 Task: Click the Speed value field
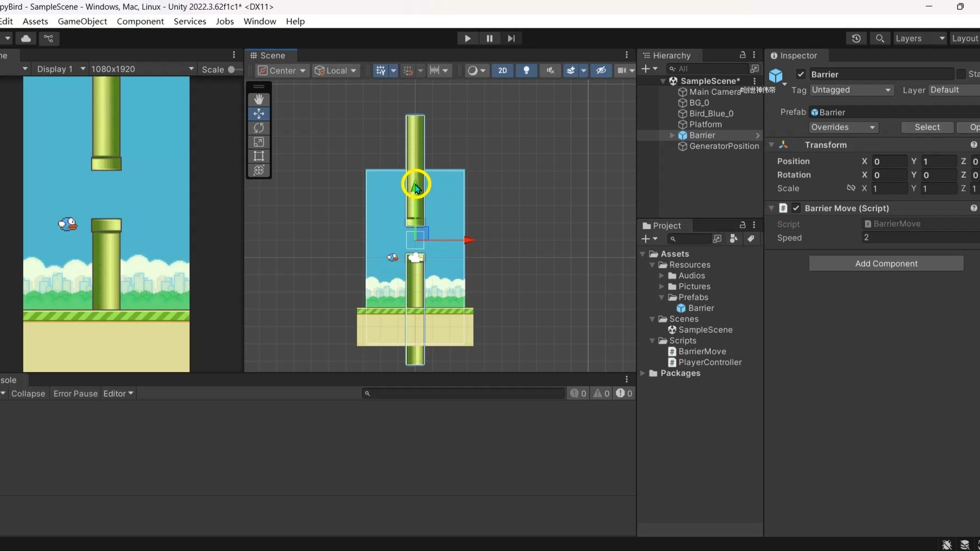click(x=920, y=237)
